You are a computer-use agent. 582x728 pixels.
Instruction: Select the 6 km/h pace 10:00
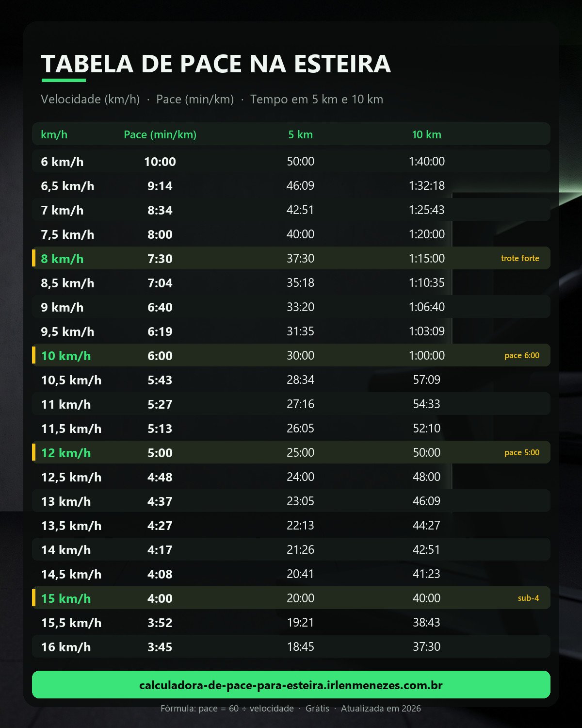160,162
